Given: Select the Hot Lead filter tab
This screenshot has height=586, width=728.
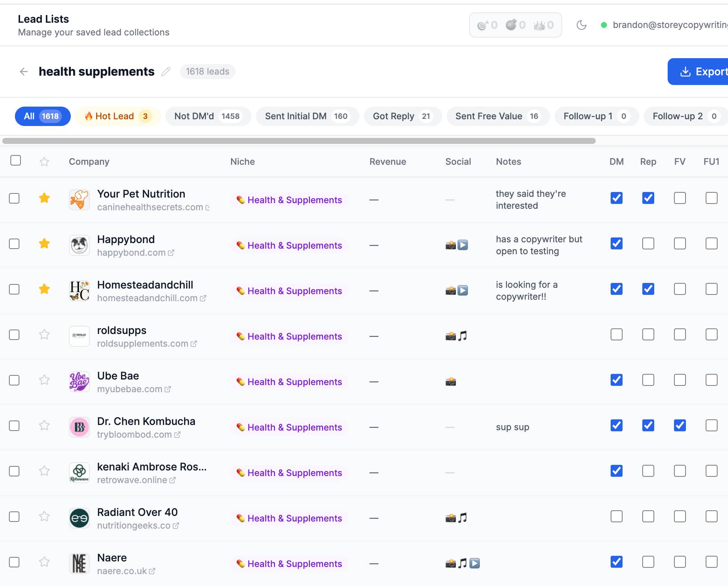Looking at the screenshot, I should tap(118, 116).
